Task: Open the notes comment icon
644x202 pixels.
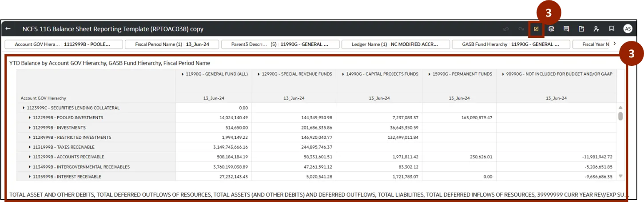Action: pos(566,29)
